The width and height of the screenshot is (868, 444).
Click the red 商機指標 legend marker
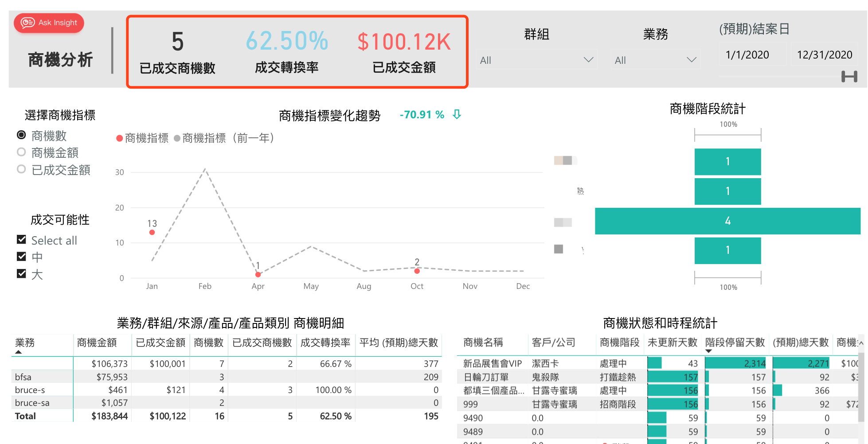119,139
